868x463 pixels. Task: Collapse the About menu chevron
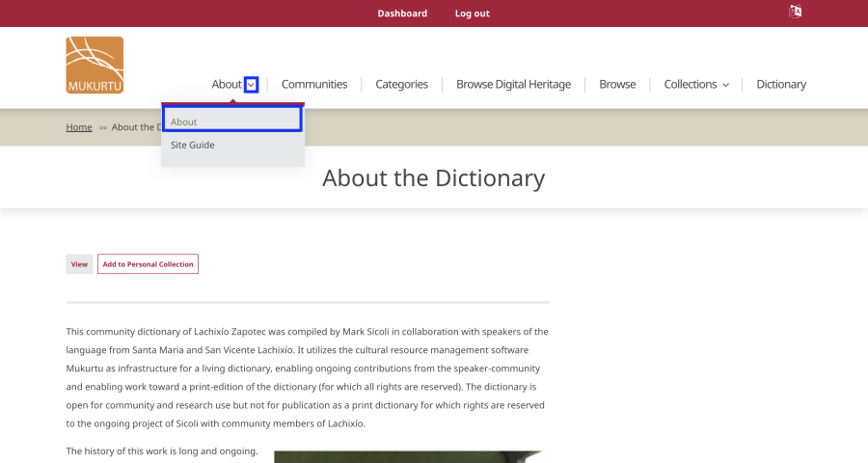click(x=252, y=85)
